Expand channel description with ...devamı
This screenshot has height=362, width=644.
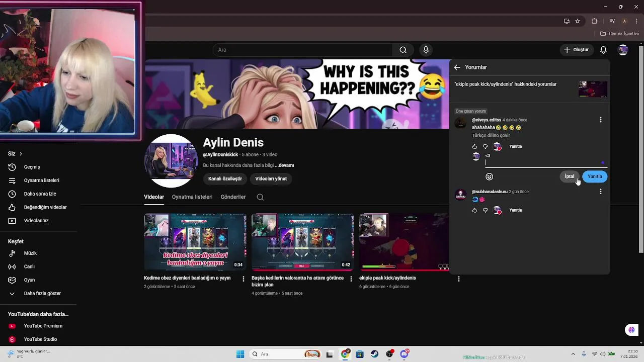click(284, 165)
